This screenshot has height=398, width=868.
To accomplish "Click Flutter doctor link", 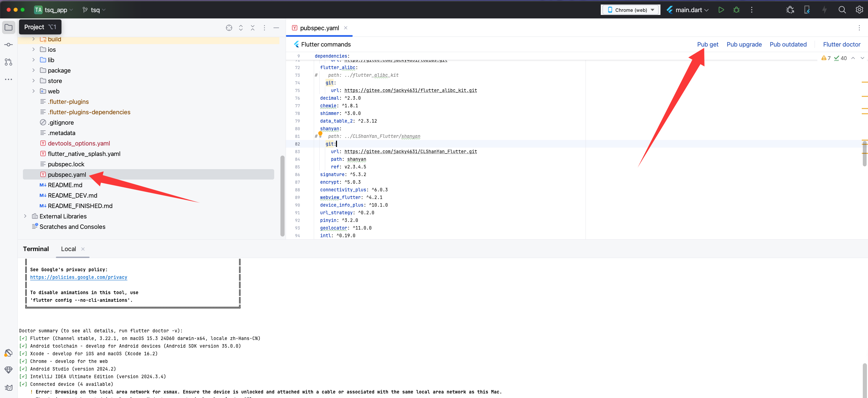I will point(841,44).
